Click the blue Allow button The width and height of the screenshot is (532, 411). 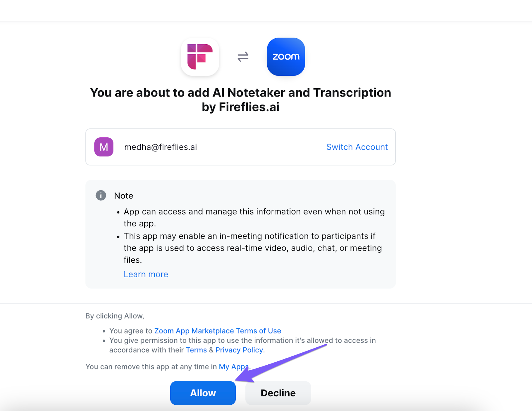[203, 393]
